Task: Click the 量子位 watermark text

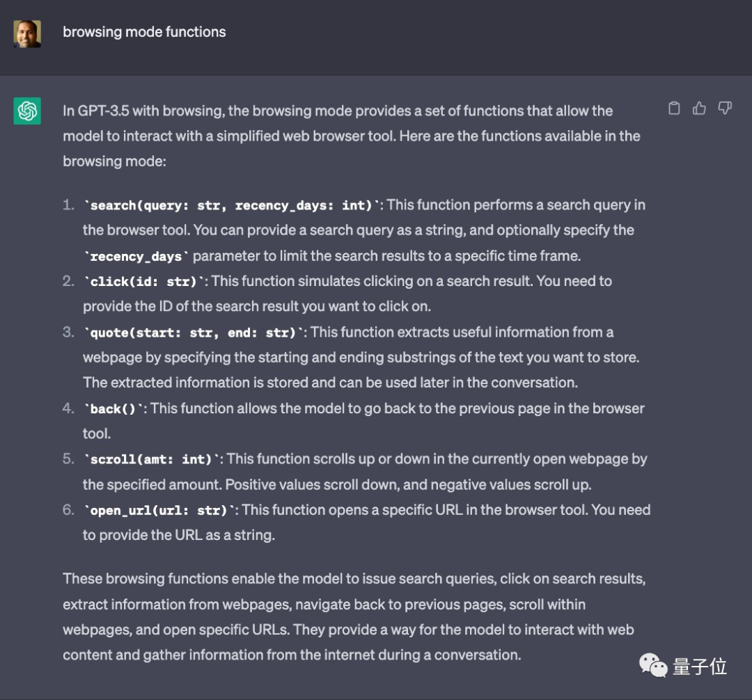Action: click(x=699, y=666)
